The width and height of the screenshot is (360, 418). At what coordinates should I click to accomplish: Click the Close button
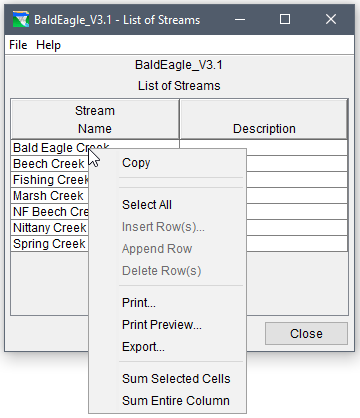click(306, 333)
